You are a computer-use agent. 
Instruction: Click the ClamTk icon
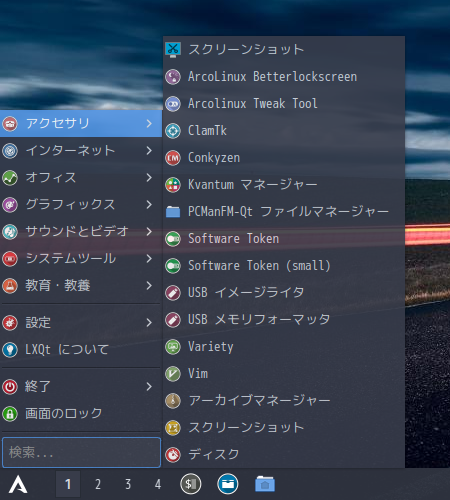173,131
